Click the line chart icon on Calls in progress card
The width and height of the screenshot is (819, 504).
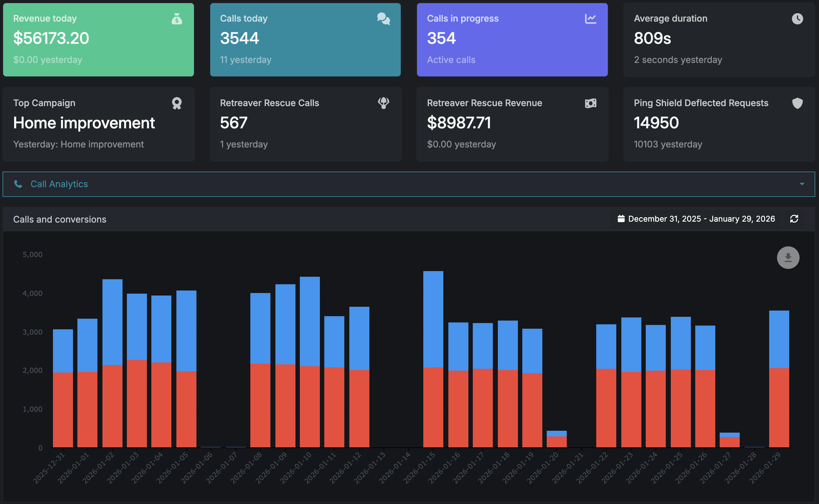(591, 19)
